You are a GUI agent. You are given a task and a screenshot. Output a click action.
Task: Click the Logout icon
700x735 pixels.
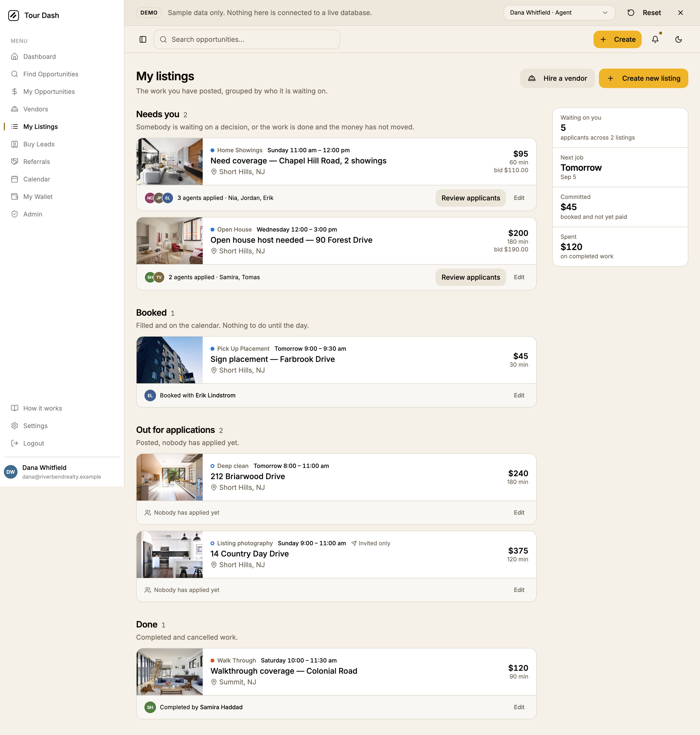(15, 443)
